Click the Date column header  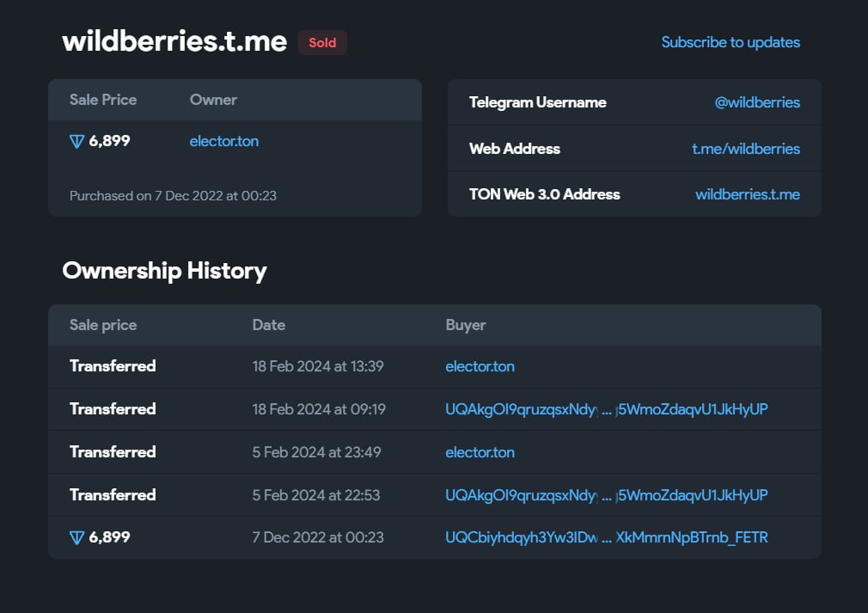(x=268, y=325)
